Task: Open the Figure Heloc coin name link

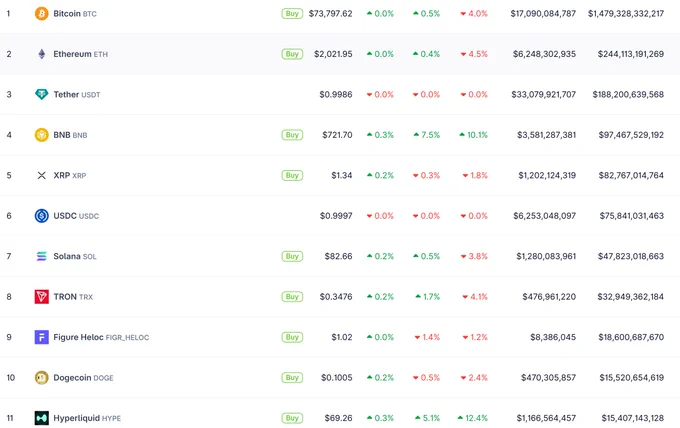Action: [101, 337]
